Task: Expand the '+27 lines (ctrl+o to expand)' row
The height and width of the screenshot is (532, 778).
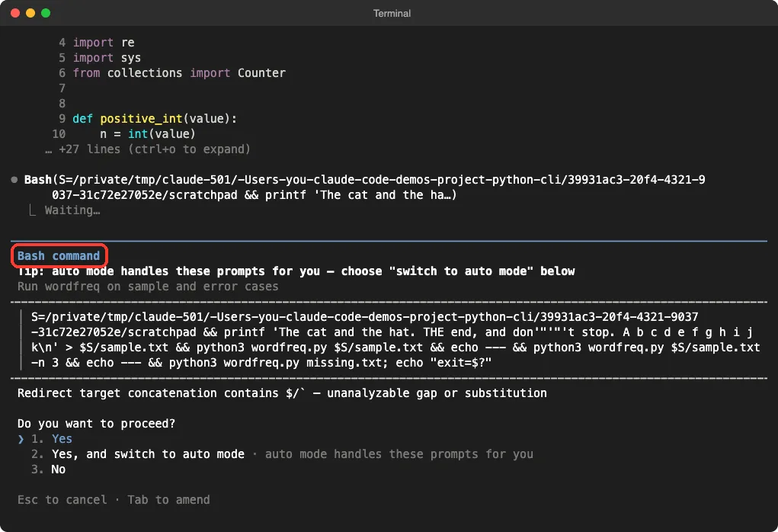Action: (147, 149)
